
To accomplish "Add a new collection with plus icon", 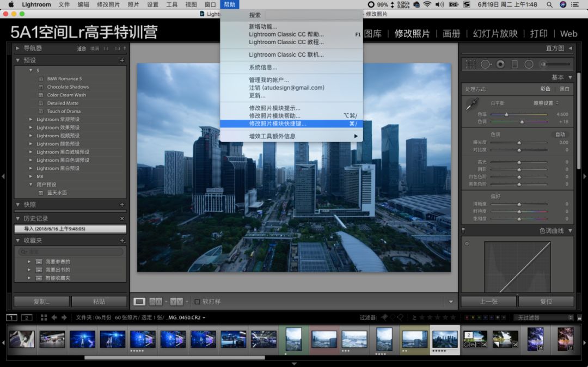I will (x=122, y=241).
